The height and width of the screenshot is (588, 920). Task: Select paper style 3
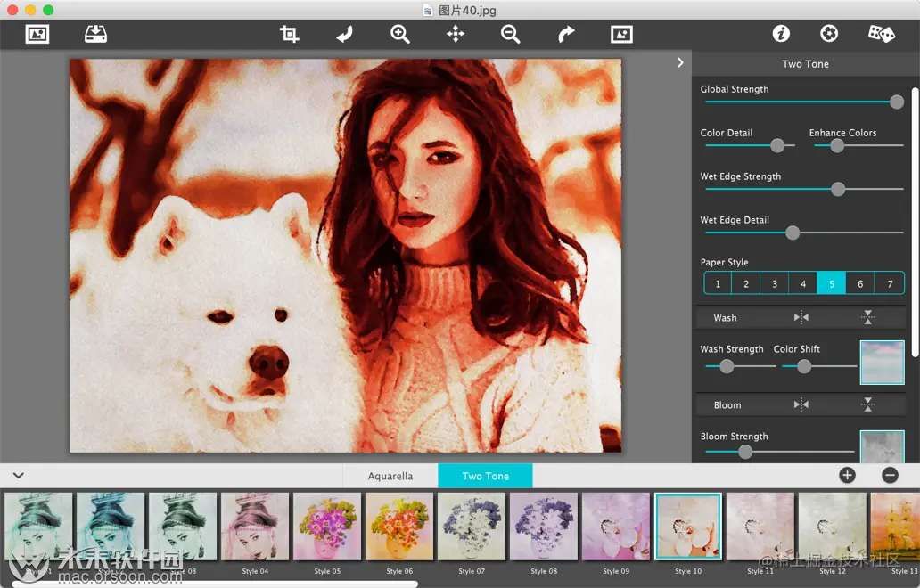point(775,283)
